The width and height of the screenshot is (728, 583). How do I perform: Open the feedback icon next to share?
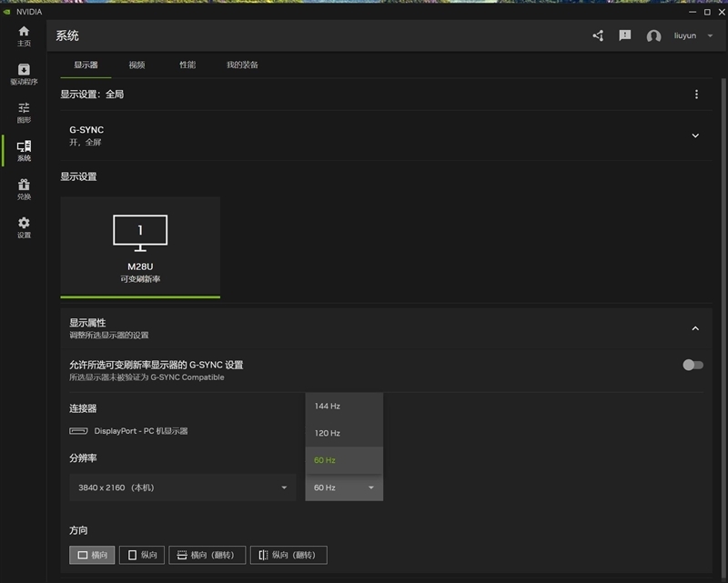pyautogui.click(x=624, y=35)
